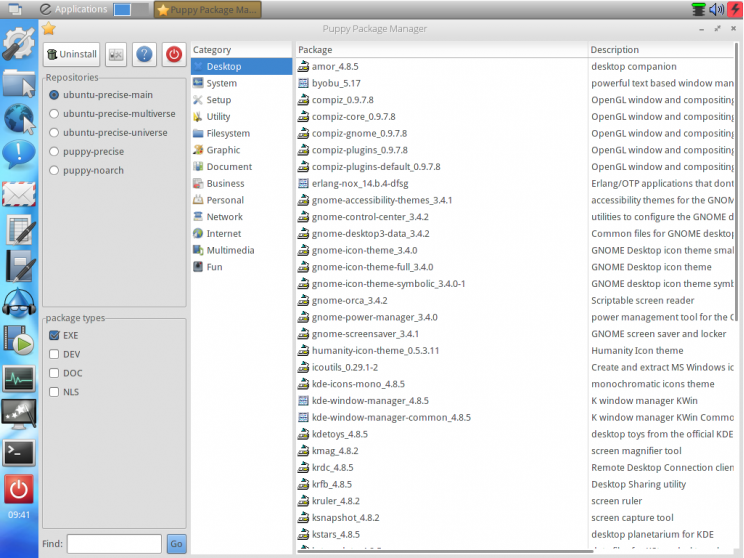Open the red power tray icon

tap(735, 9)
